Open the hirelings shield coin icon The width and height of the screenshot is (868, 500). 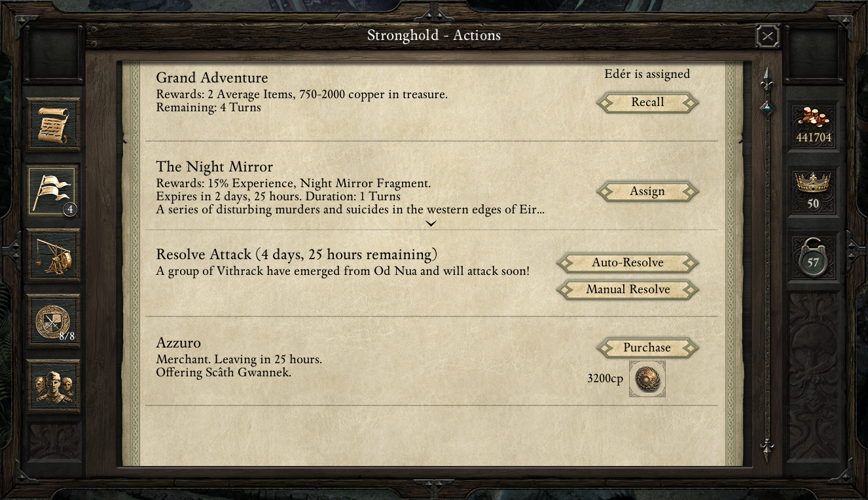(54, 321)
